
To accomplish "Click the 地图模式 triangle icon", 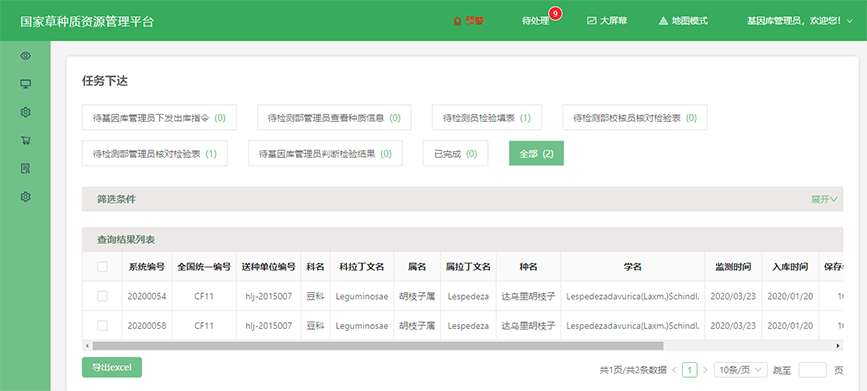I will coord(664,21).
